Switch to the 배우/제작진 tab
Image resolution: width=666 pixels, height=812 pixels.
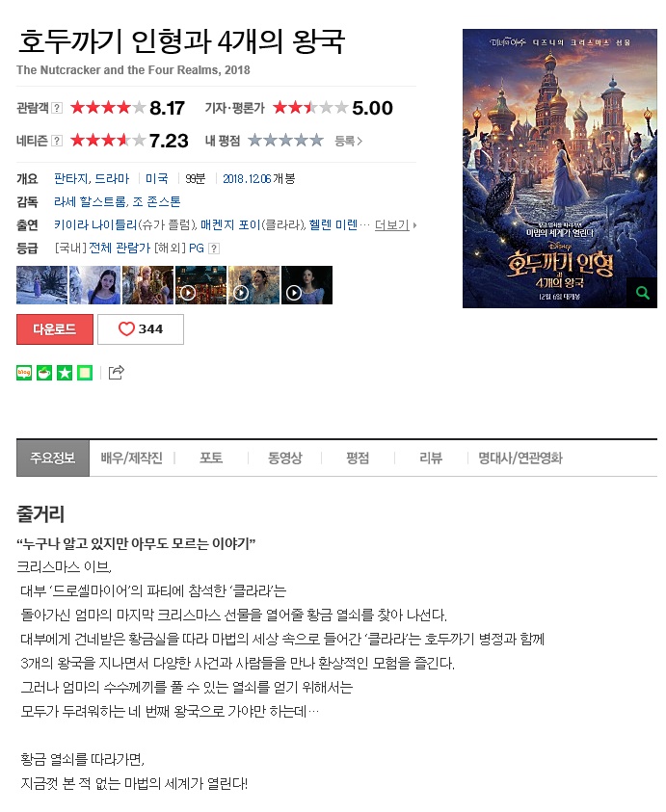(132, 458)
